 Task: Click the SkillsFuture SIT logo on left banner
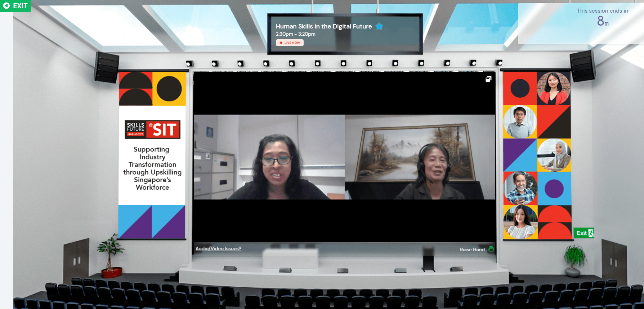click(152, 129)
